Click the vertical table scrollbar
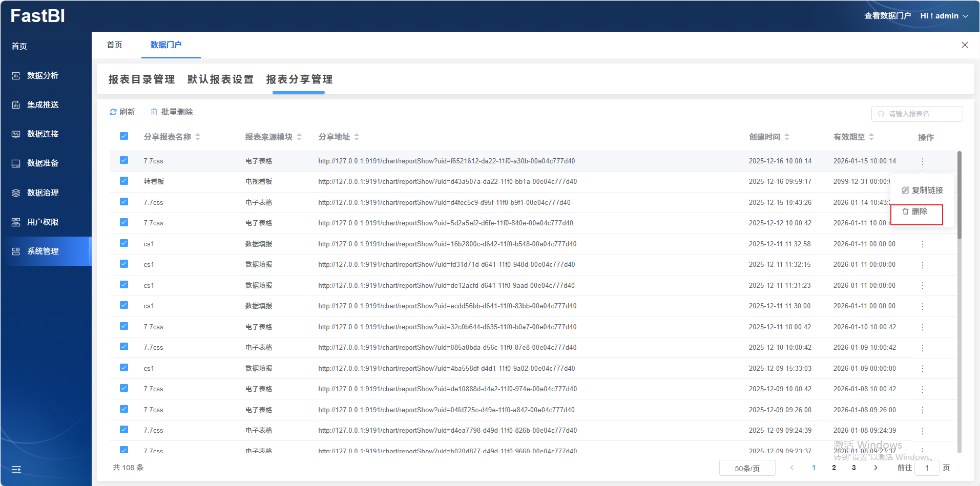The height and width of the screenshot is (486, 980). coord(959,195)
